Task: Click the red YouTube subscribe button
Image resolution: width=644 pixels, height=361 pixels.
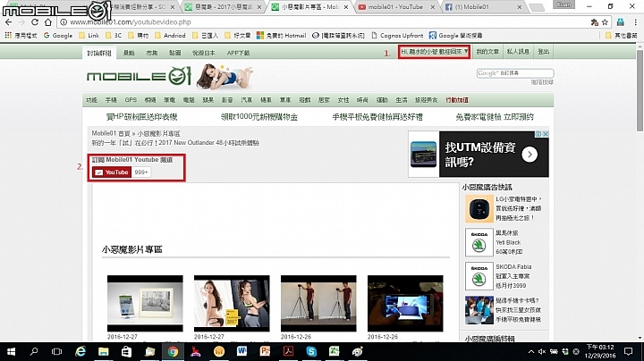Action: coord(111,172)
